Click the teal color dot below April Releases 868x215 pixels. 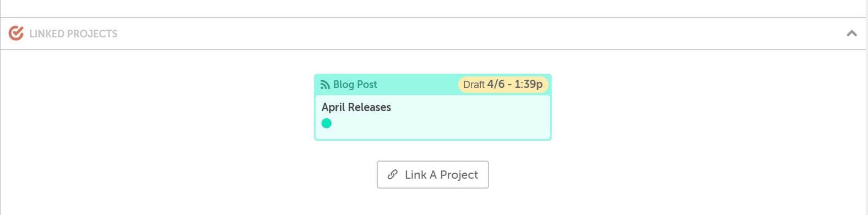coord(327,123)
